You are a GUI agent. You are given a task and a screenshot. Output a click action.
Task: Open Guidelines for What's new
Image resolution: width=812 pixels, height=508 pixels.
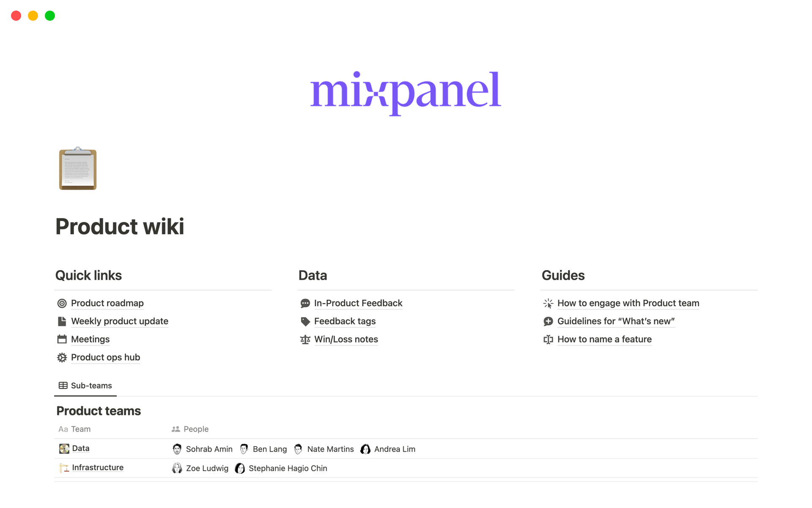click(616, 321)
